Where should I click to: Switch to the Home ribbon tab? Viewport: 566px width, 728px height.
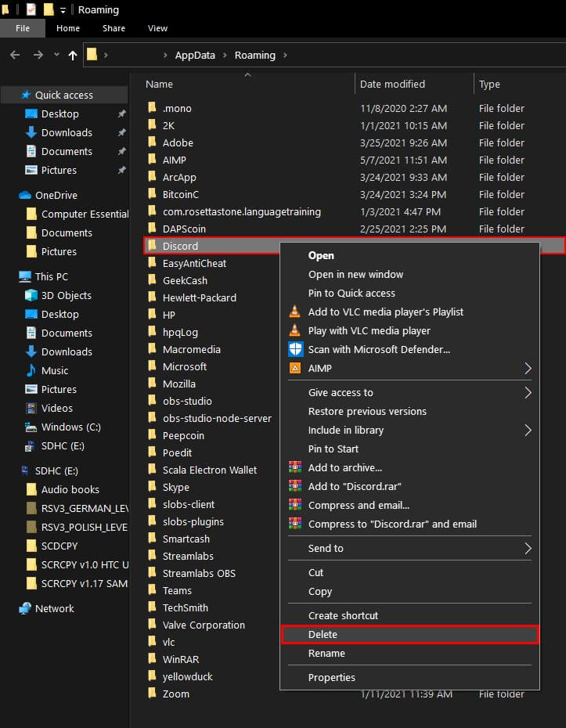click(68, 28)
